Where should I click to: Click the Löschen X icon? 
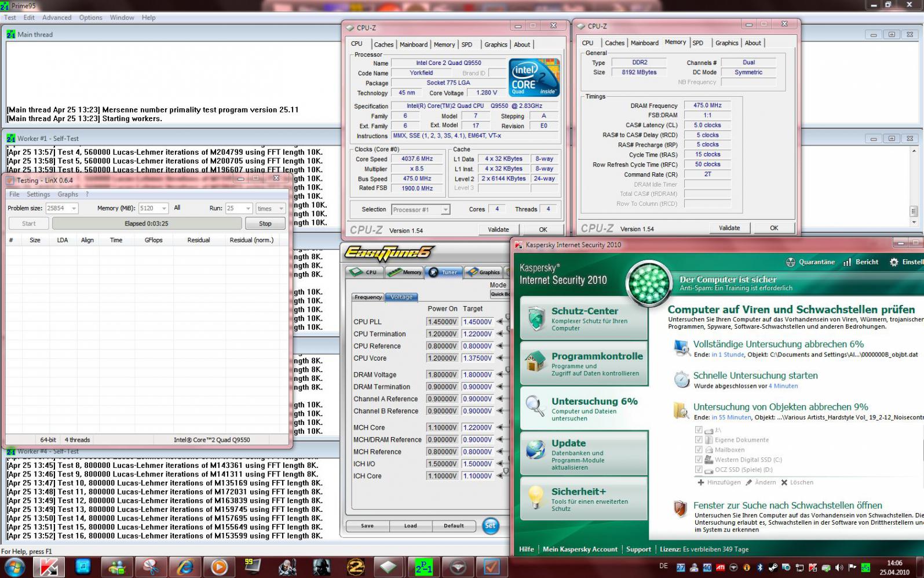[784, 482]
